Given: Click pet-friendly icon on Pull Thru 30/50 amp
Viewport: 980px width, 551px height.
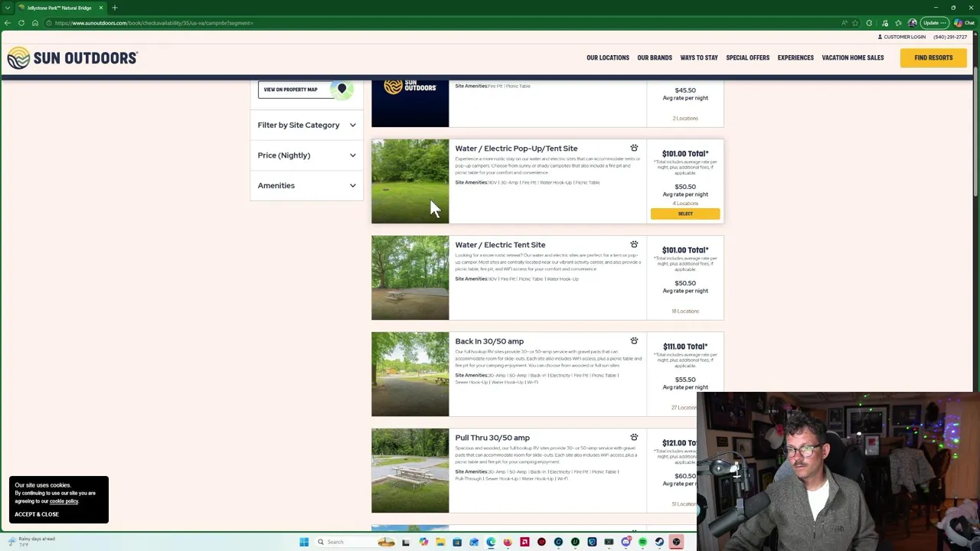Looking at the screenshot, I should coord(634,437).
